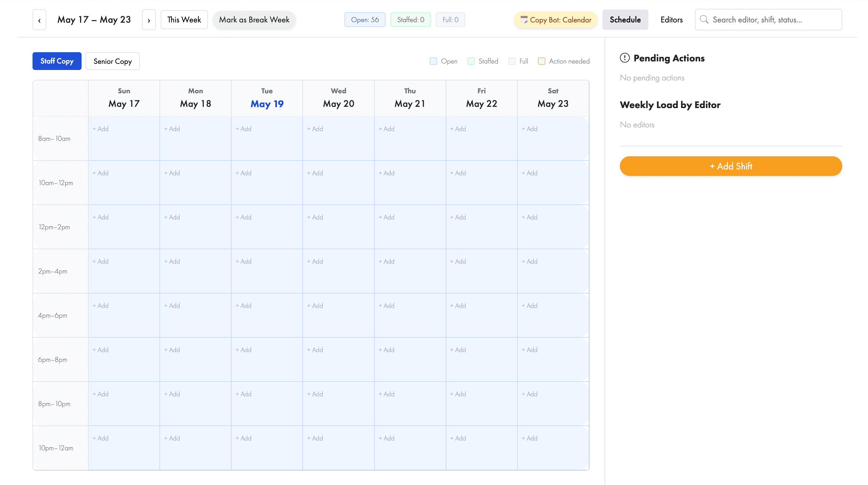Select the Staff Copy tab
This screenshot has width=868, height=485.
click(x=57, y=61)
